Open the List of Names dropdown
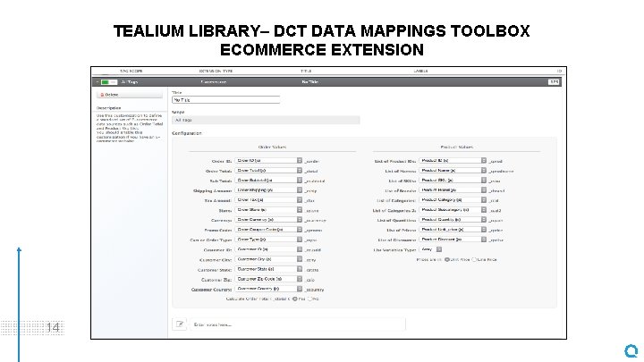The height and width of the screenshot is (362, 644). 453,171
